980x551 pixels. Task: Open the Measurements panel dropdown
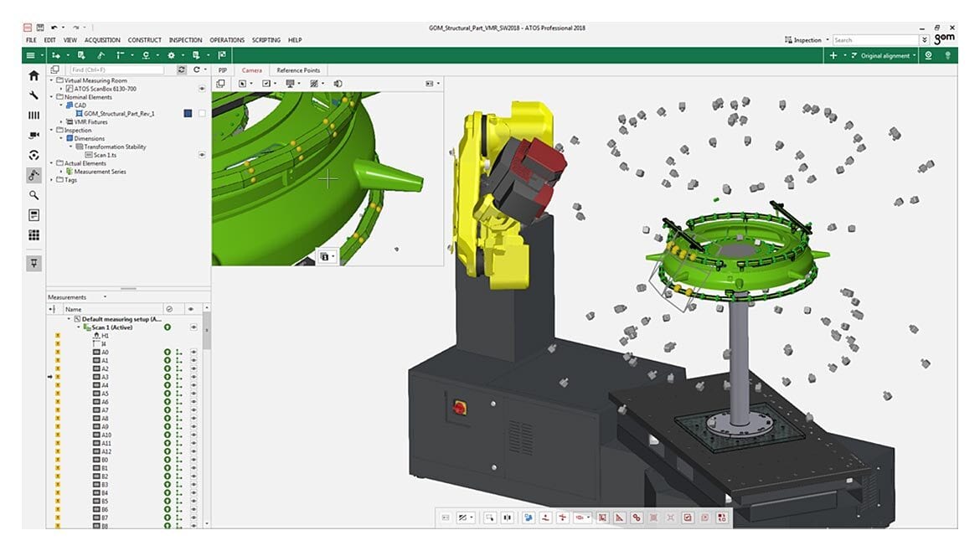pos(105,296)
